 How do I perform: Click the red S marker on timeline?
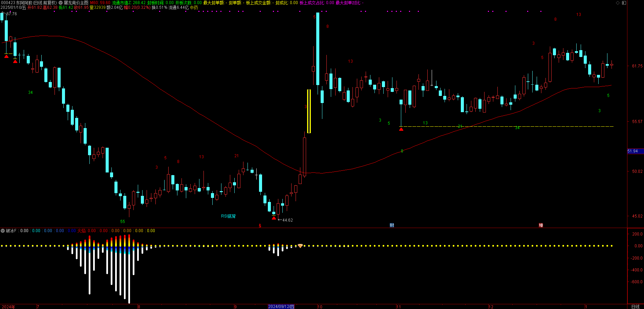[260, 226]
